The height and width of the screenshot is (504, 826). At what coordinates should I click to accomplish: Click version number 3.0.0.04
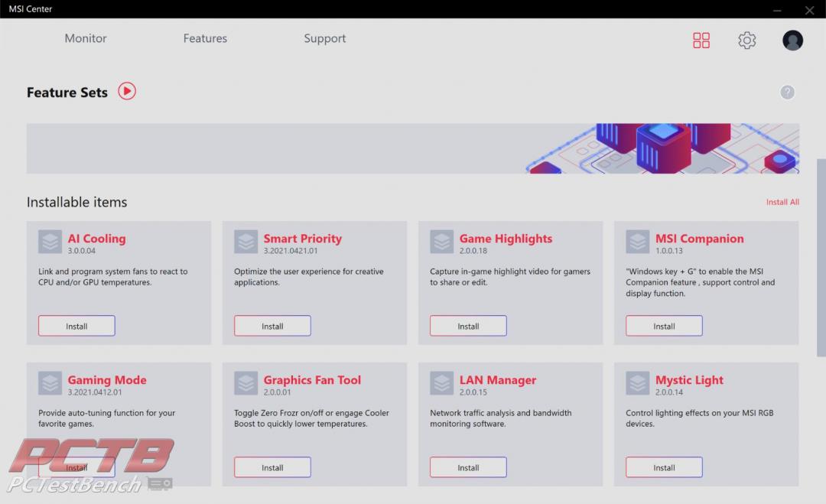[x=81, y=251]
